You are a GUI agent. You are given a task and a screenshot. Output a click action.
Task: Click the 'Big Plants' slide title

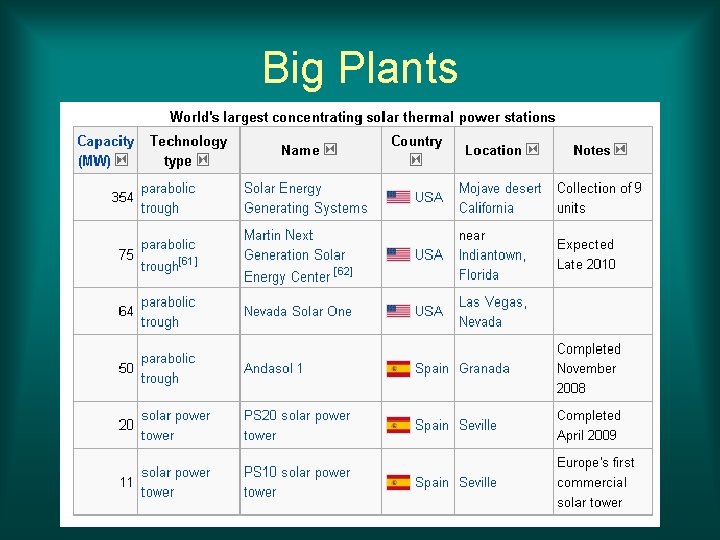[360, 68]
